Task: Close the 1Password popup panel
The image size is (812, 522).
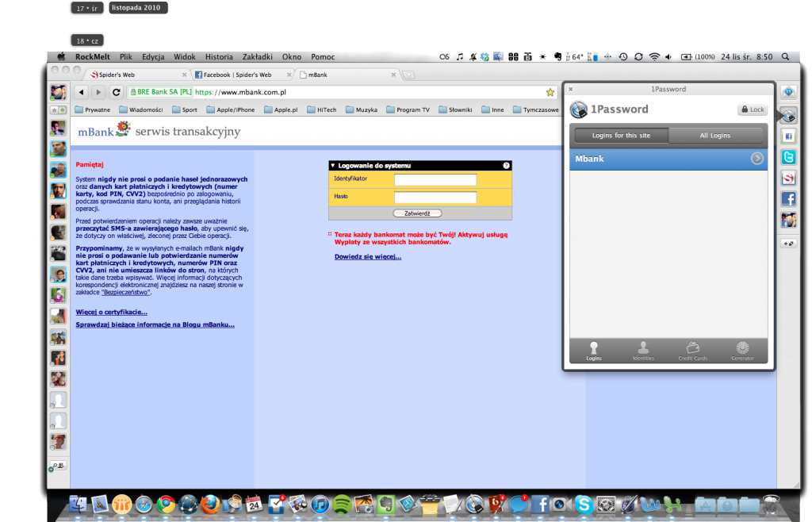Action: pyautogui.click(x=571, y=89)
